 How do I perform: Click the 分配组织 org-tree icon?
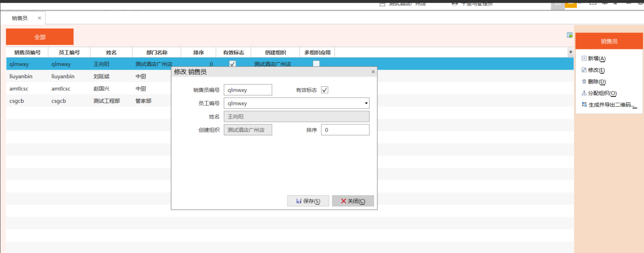(584, 93)
